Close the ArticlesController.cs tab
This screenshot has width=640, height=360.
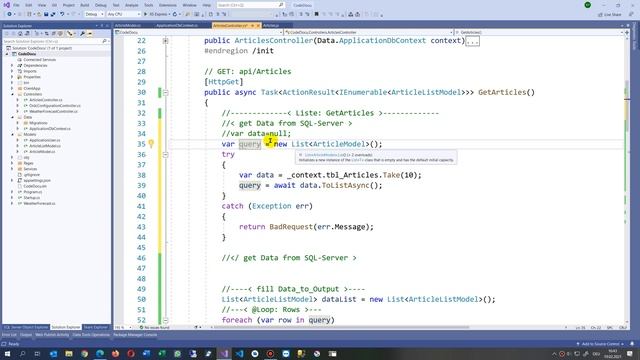(258, 25)
